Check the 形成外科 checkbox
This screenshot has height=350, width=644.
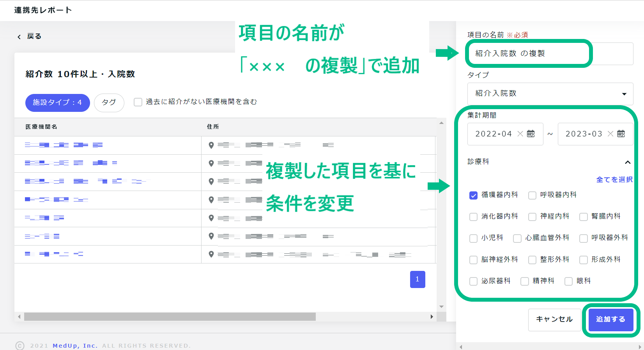tap(583, 260)
